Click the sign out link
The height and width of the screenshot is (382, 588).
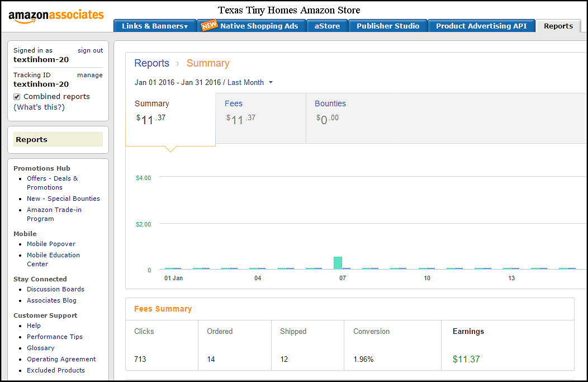click(x=90, y=50)
